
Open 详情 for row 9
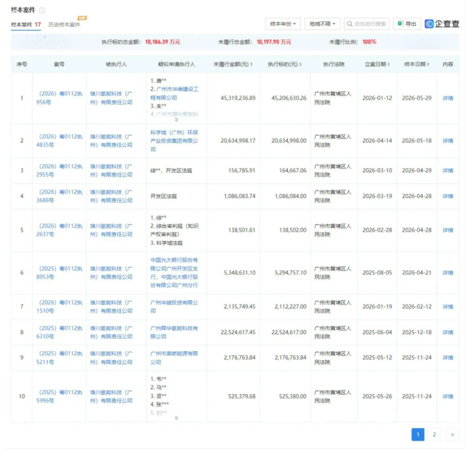pos(448,358)
